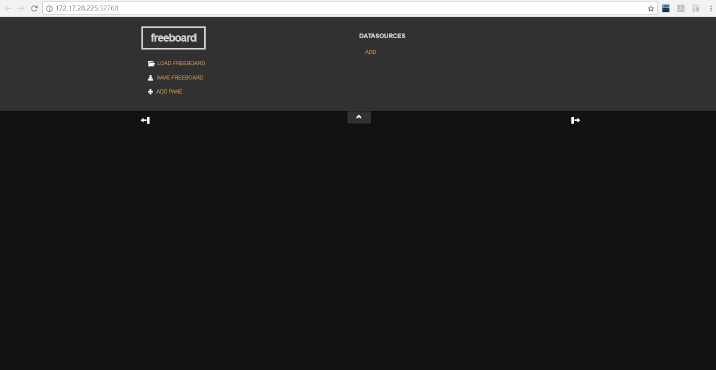Select the SAVE FREEBOARD link
This screenshot has height=370, width=716.
point(180,78)
